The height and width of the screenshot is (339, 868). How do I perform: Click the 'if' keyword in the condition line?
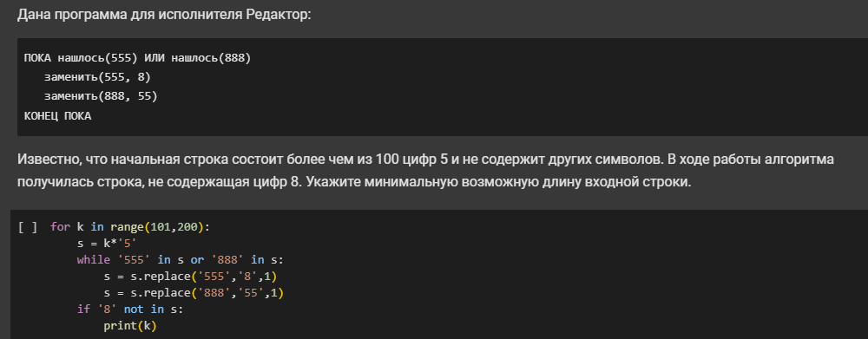pyautogui.click(x=83, y=310)
